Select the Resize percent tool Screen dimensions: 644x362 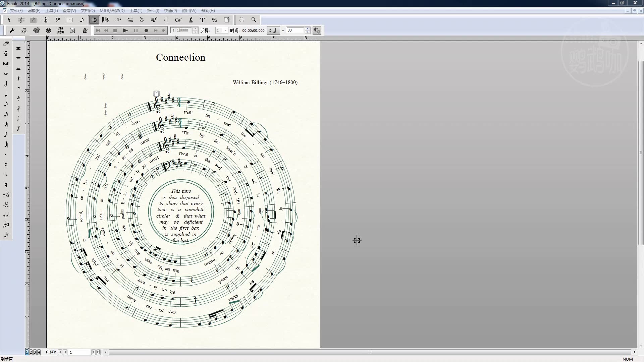(214, 20)
